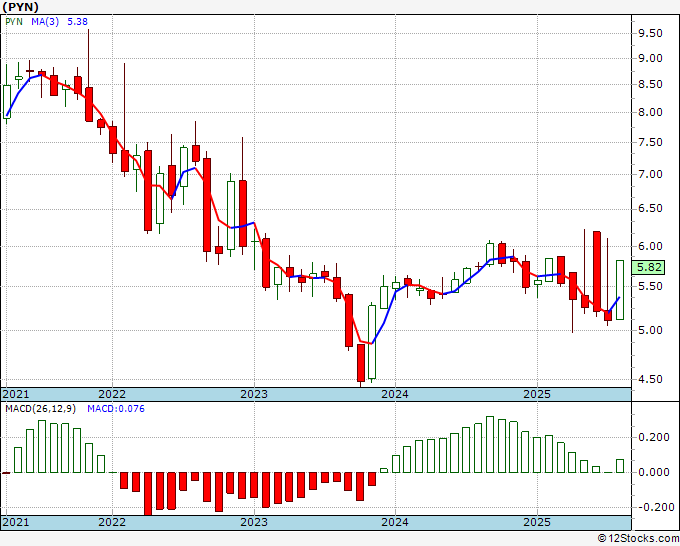Click the 9.00 price axis label

click(x=650, y=58)
